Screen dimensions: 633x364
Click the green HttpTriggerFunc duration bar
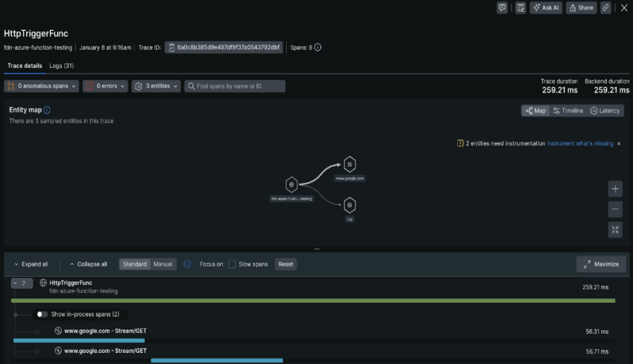click(x=313, y=301)
